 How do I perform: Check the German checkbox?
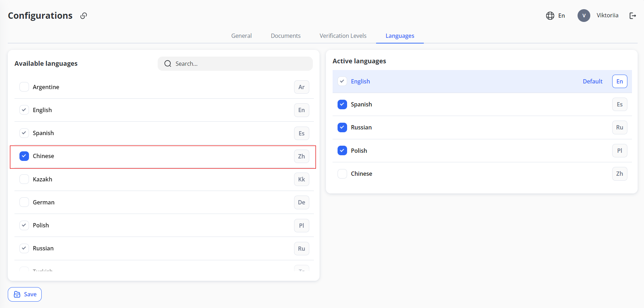point(24,202)
